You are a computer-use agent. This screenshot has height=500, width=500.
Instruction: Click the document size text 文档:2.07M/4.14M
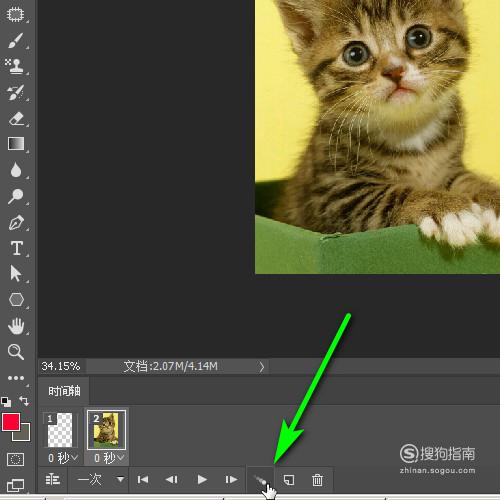pos(170,366)
